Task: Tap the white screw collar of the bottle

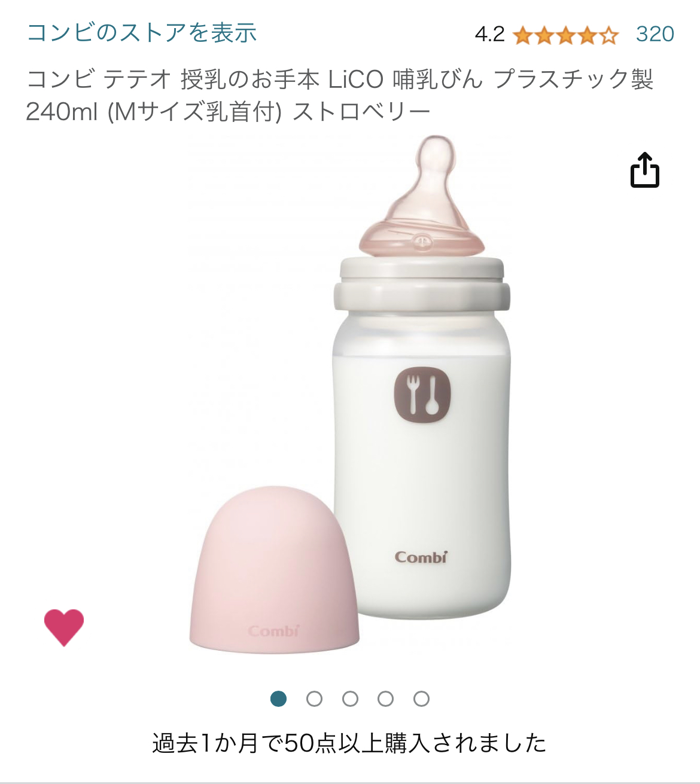Action: pos(422,285)
